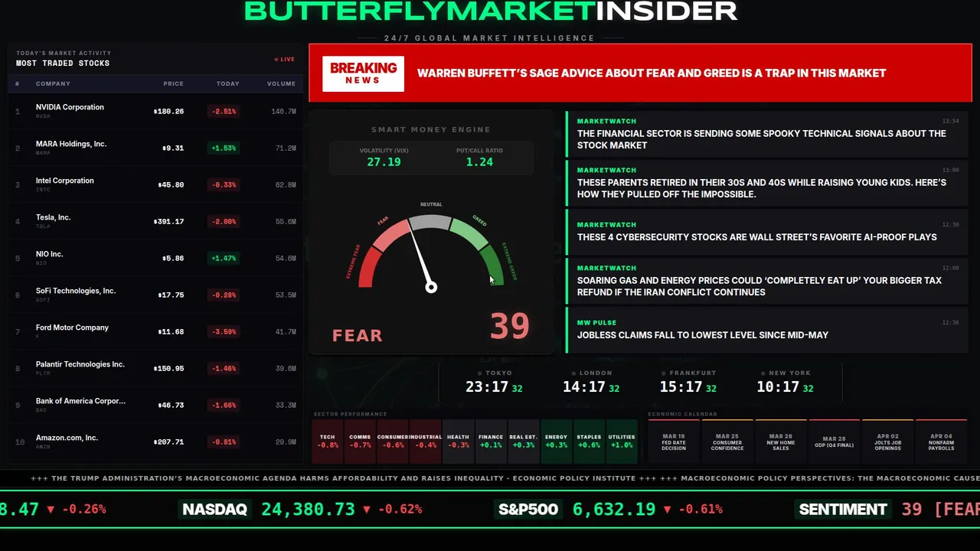
Task: Click the Put/Call Ratio value 1.24
Action: coord(479,161)
